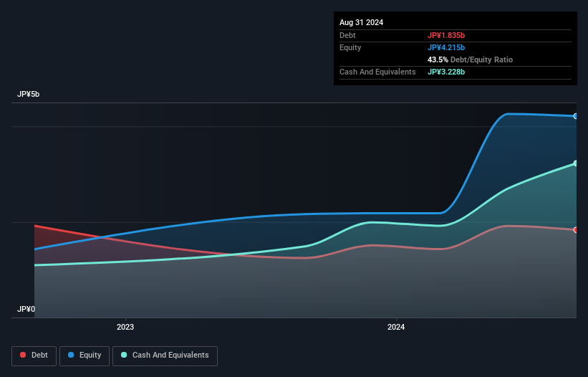Toggle the Cash And Equivalents legend button
This screenshot has height=377, width=588.
click(165, 355)
